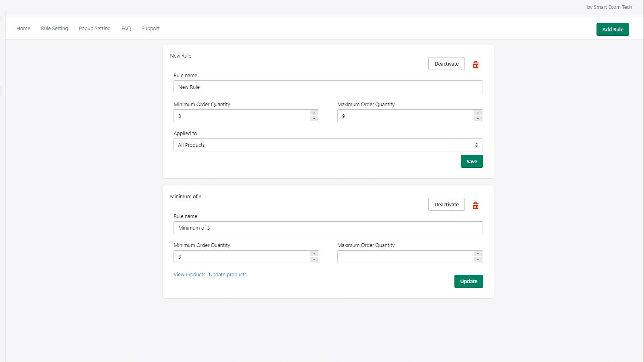Screen dimensions: 644x362
Task: Open the View Products link
Action: [189, 275]
